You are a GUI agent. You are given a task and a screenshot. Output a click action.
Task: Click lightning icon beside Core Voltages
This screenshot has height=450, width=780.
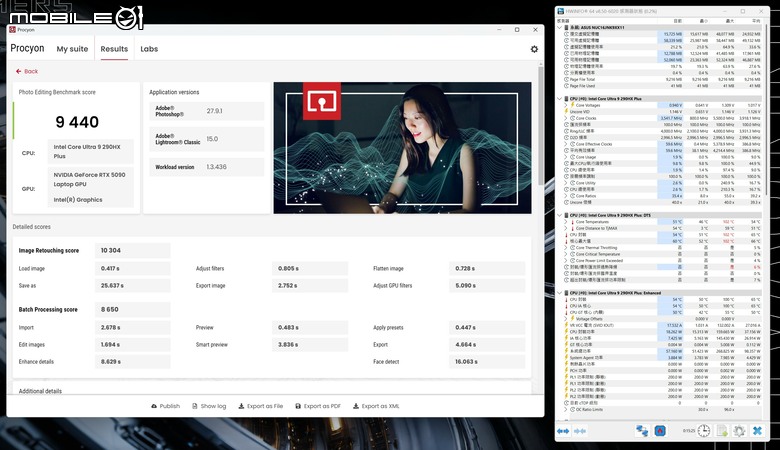click(x=573, y=105)
